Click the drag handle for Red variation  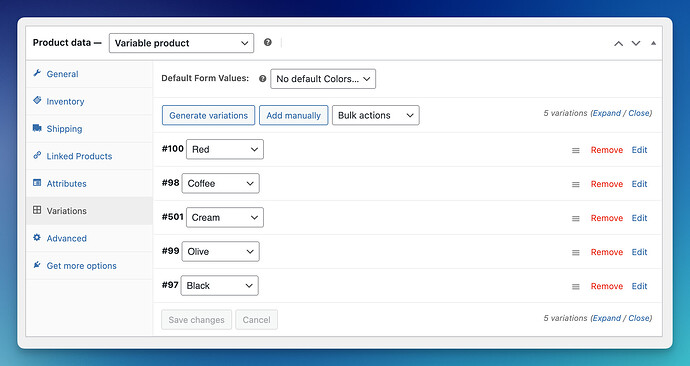[576, 150]
